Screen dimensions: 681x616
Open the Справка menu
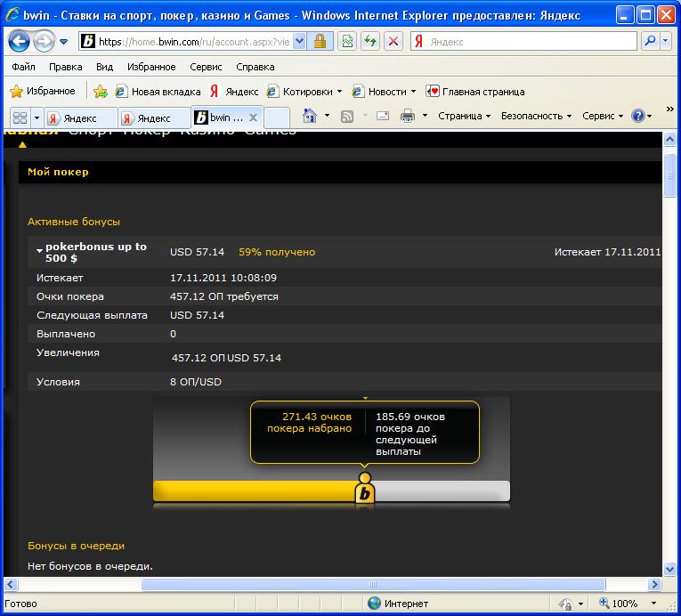[255, 67]
